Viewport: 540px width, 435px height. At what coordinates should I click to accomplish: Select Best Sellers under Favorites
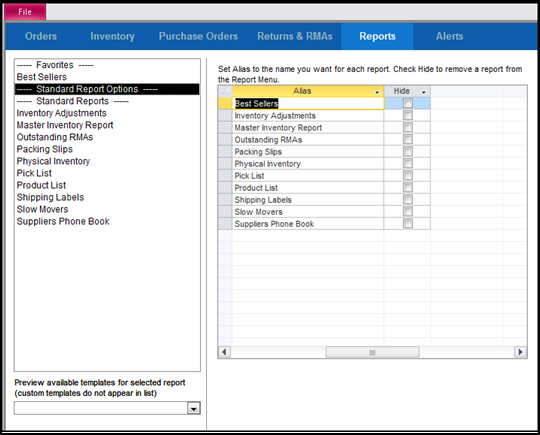coord(42,77)
